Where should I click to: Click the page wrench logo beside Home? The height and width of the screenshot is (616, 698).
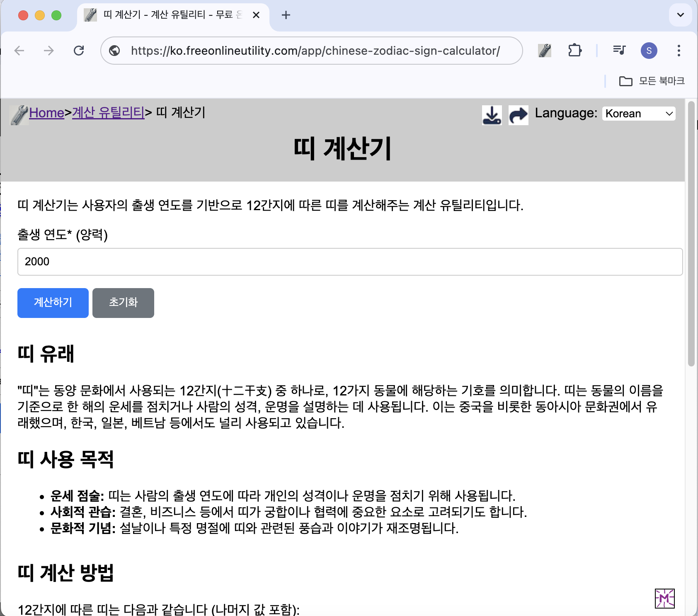(19, 115)
